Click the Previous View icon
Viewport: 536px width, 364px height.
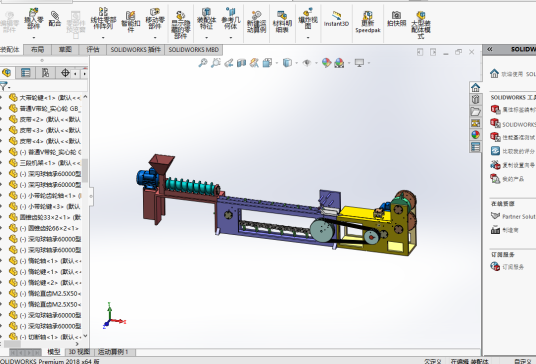tap(229, 63)
